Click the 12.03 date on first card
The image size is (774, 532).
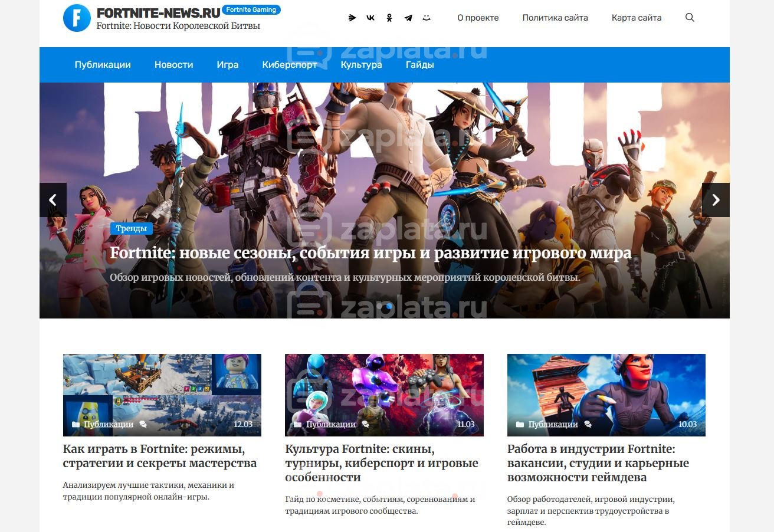click(x=243, y=424)
